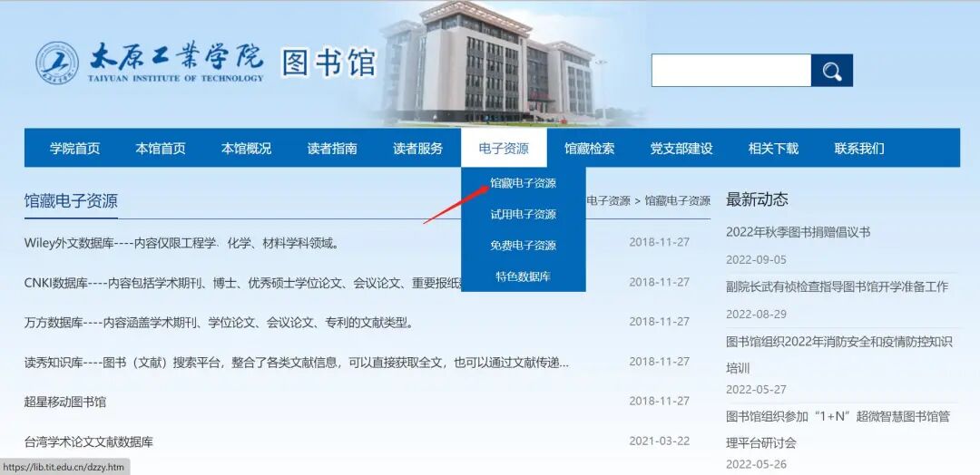Click date 2021-03-22 of the Taiwan database row

pos(660,441)
